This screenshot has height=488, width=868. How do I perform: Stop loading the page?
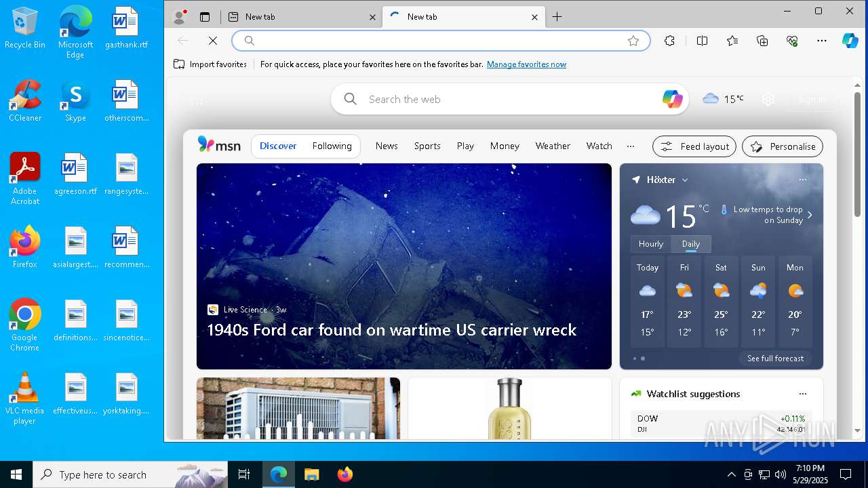213,41
